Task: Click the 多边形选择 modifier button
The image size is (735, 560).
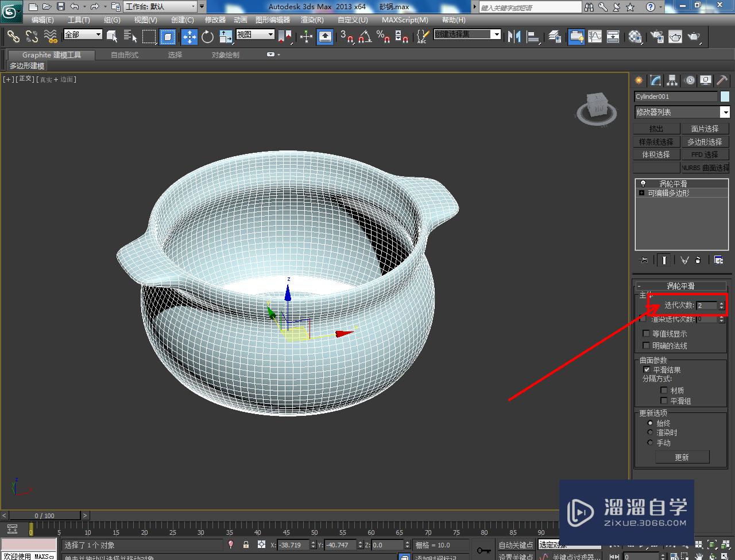Action: (705, 142)
